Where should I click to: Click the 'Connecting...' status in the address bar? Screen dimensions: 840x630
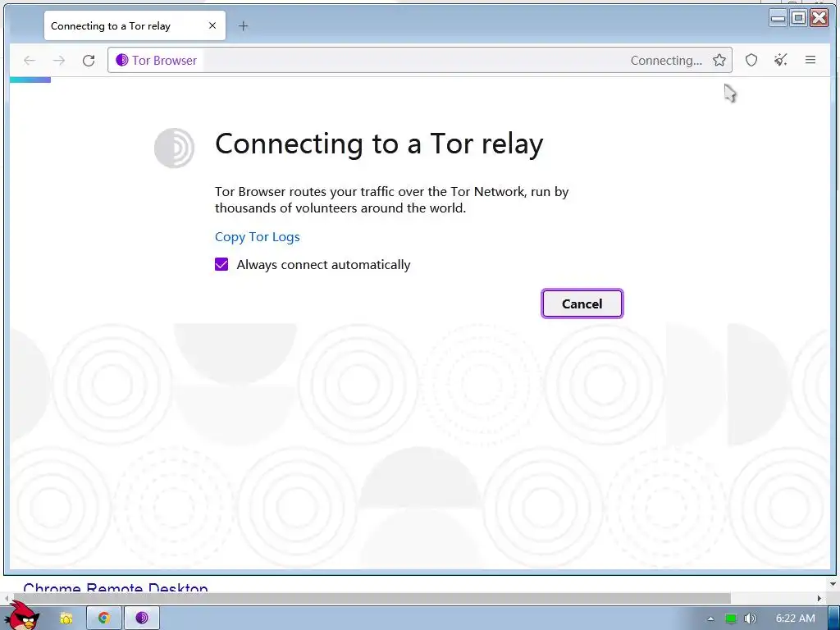pyautogui.click(x=666, y=61)
